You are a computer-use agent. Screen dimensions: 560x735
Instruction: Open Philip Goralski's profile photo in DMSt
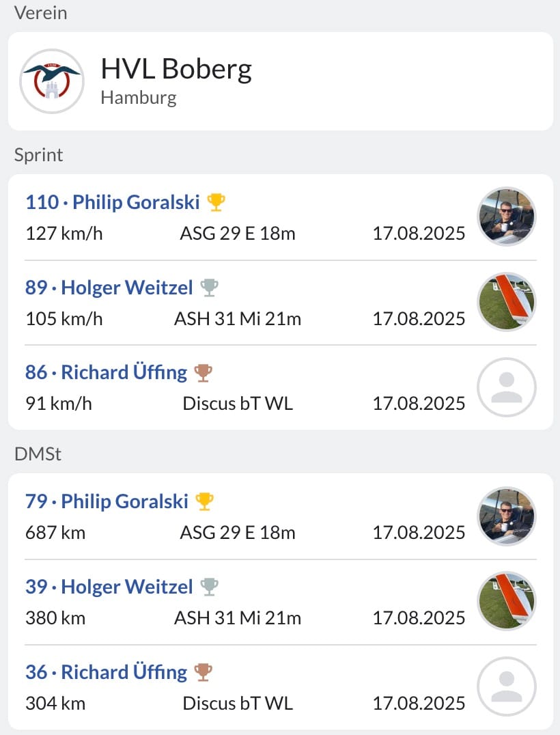coord(507,516)
